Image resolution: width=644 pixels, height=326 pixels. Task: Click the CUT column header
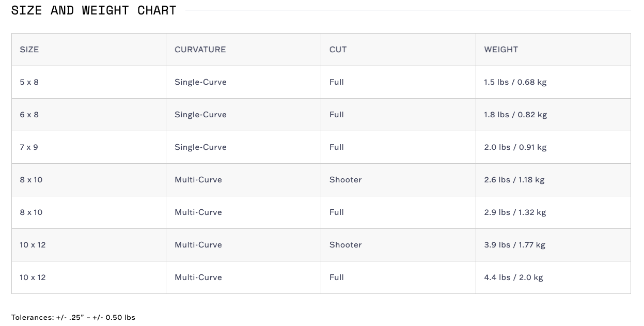pos(338,50)
